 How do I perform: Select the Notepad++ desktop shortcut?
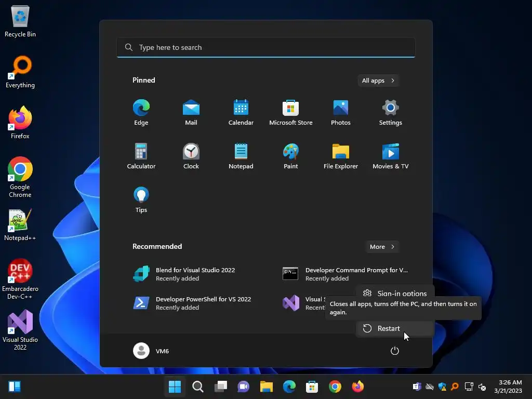pos(20,224)
